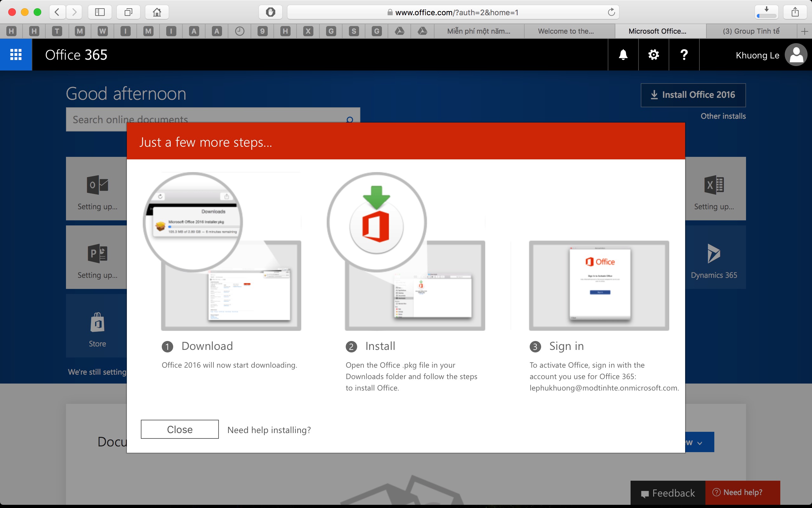Open the shield extension icon
The image size is (812, 508).
pyautogui.click(x=271, y=12)
